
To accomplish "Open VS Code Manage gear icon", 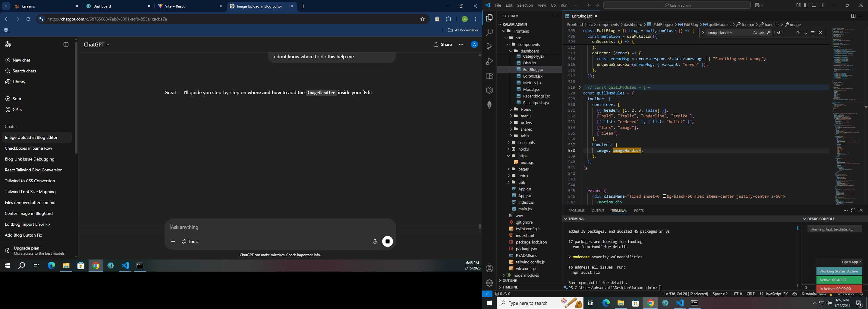I will pos(489,283).
